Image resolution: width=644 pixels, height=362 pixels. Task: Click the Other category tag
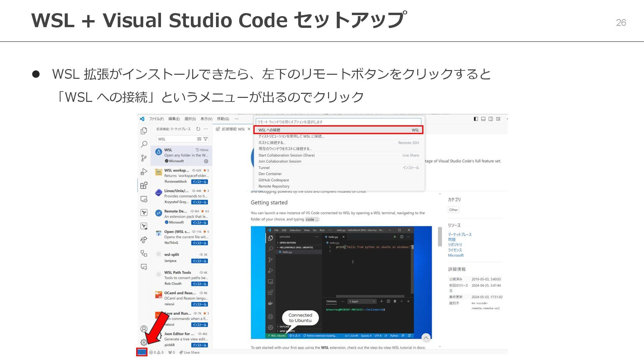tap(453, 210)
